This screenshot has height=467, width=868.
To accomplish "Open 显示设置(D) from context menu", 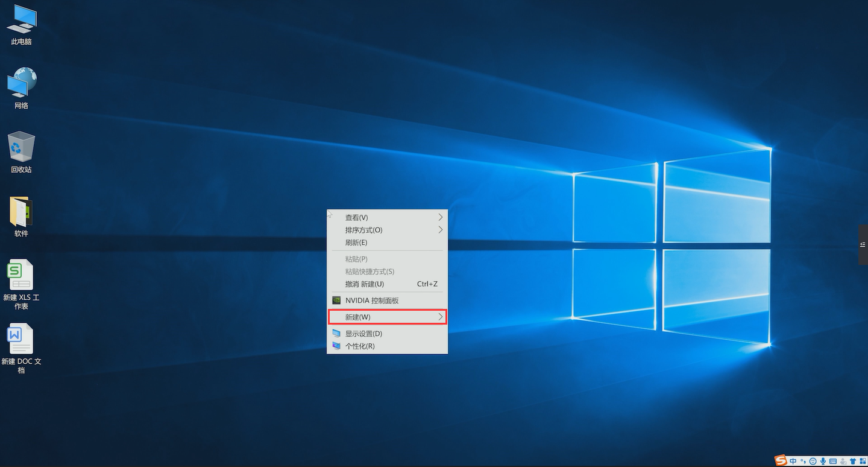I will (387, 334).
